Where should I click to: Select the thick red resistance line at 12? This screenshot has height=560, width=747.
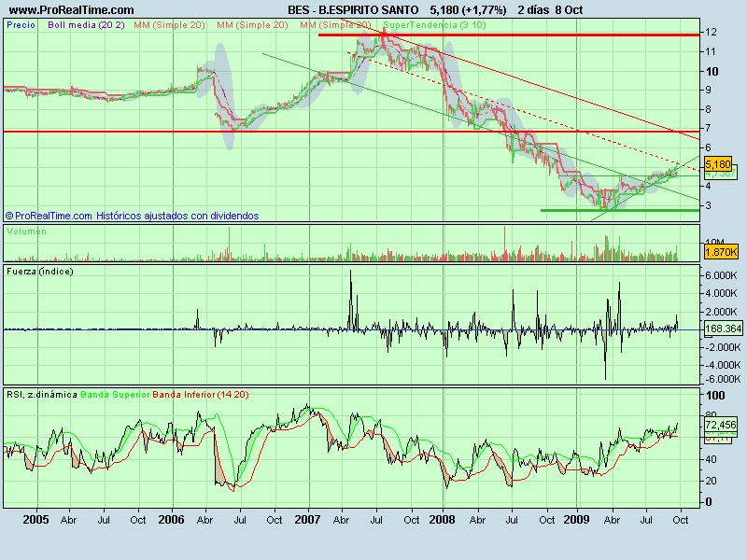click(x=509, y=35)
